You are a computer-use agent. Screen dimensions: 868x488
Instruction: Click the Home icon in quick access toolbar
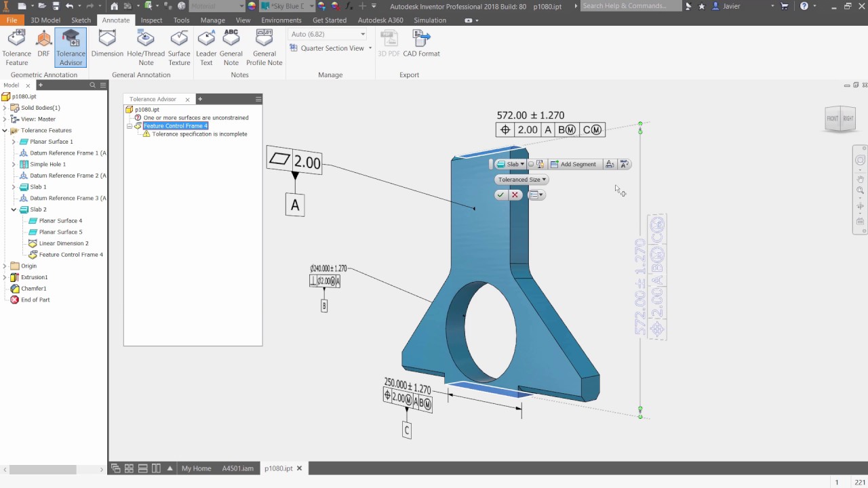pos(114,6)
